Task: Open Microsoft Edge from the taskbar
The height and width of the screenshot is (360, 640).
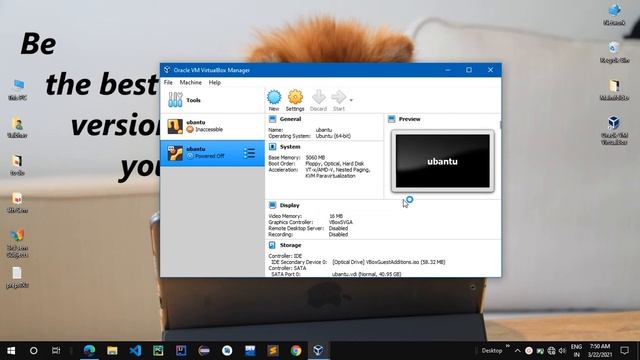Action: click(x=89, y=351)
